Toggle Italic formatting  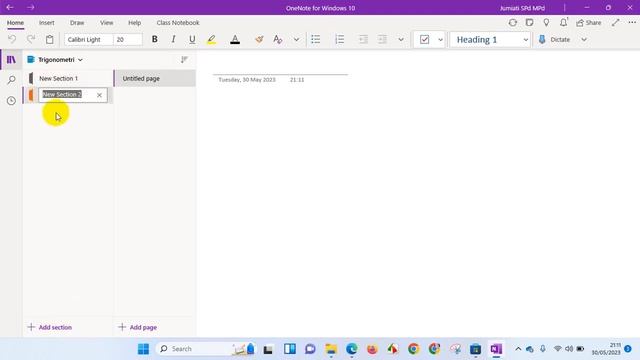tap(173, 39)
